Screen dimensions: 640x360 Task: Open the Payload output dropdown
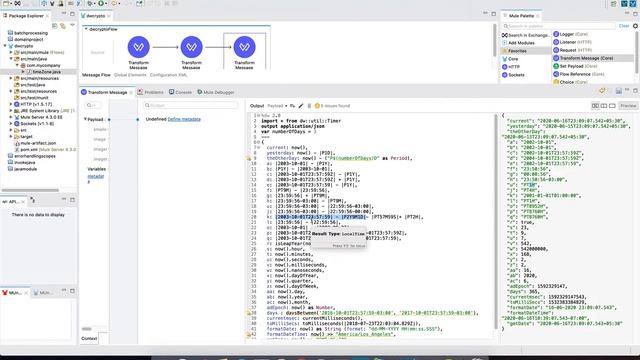(x=277, y=106)
